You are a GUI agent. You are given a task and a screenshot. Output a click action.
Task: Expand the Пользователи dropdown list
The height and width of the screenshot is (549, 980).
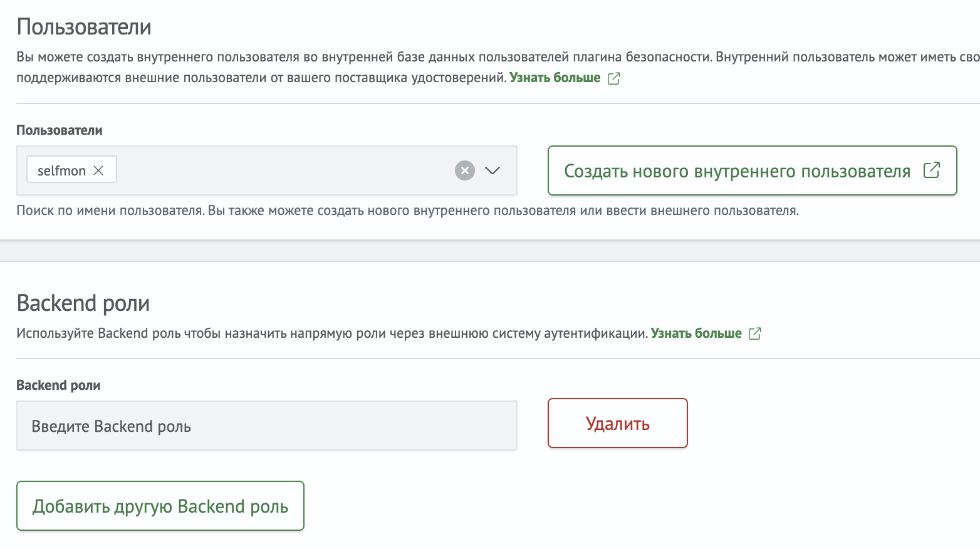click(x=493, y=170)
